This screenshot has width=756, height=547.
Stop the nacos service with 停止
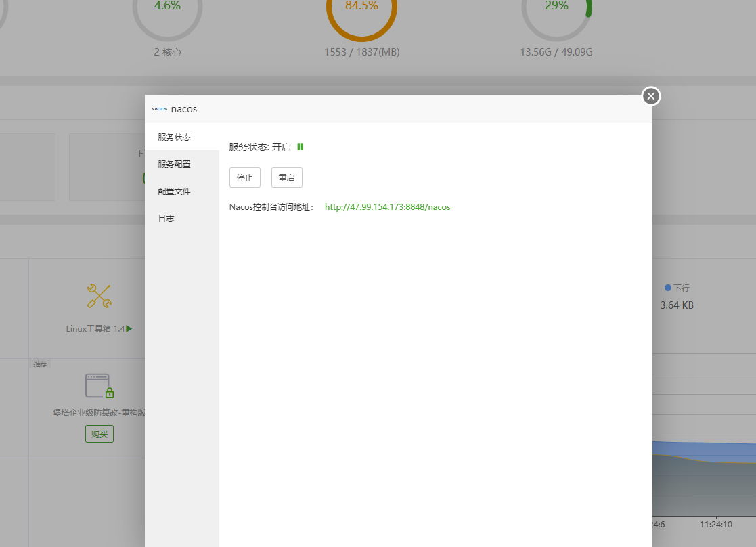tap(245, 177)
